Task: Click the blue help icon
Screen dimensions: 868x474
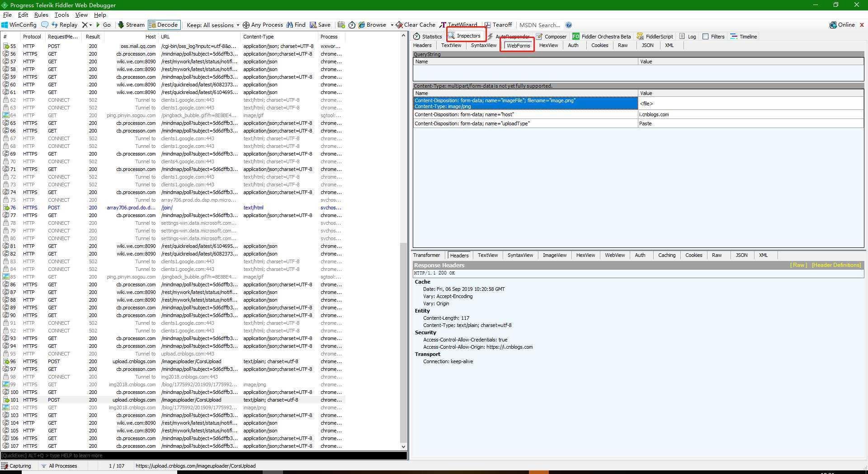Action: 569,25
